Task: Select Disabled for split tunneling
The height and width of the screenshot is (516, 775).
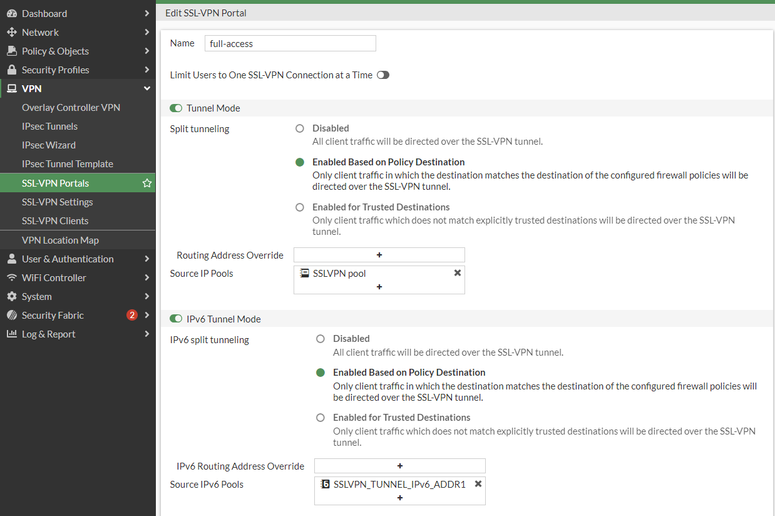Action: pyautogui.click(x=300, y=128)
